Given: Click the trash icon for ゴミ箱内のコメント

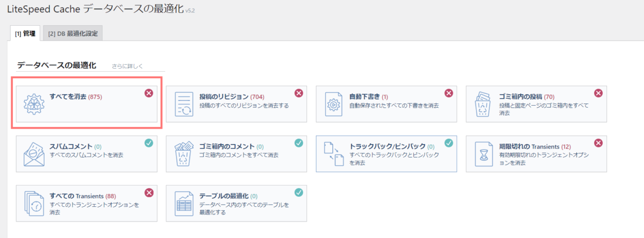Looking at the screenshot, I should pos(184,154).
